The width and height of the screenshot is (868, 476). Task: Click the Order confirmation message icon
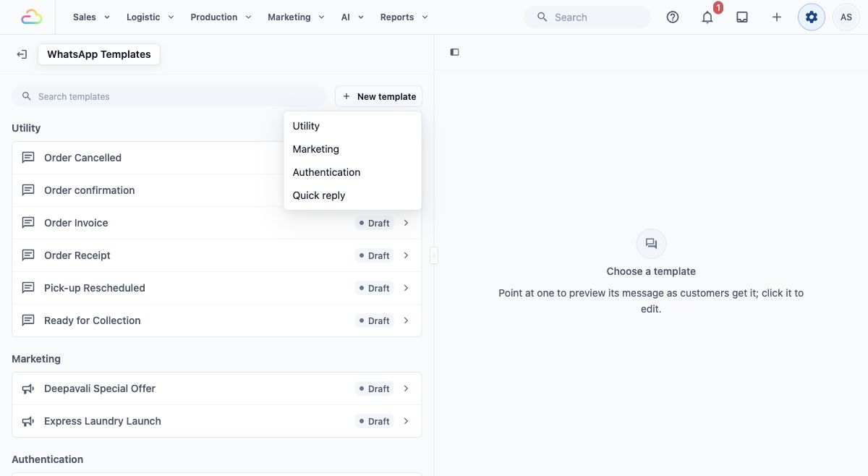point(28,190)
